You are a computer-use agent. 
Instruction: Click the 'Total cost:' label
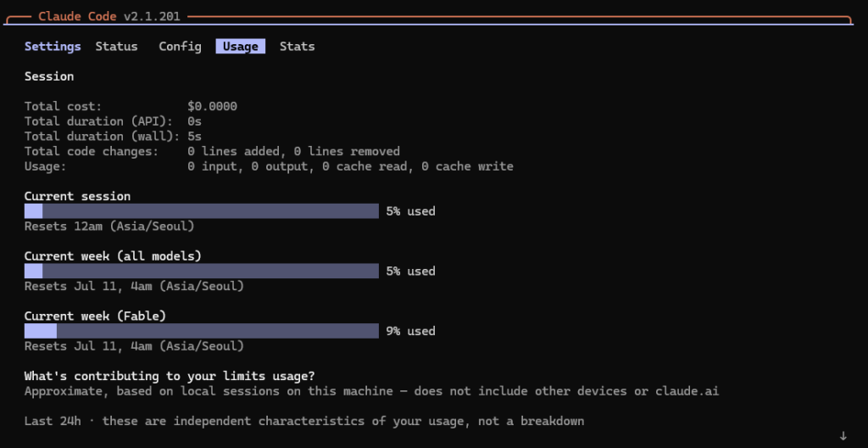point(63,106)
